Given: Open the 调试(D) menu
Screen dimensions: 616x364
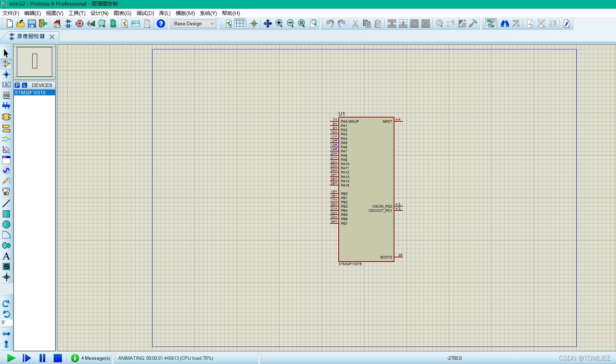Looking at the screenshot, I should pyautogui.click(x=145, y=13).
